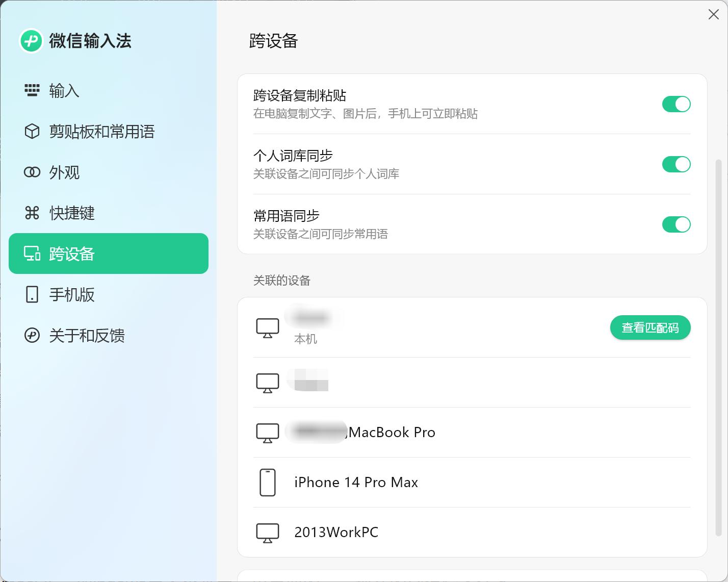Click the phone icon beside 手机版
The image size is (728, 582).
[x=32, y=294]
